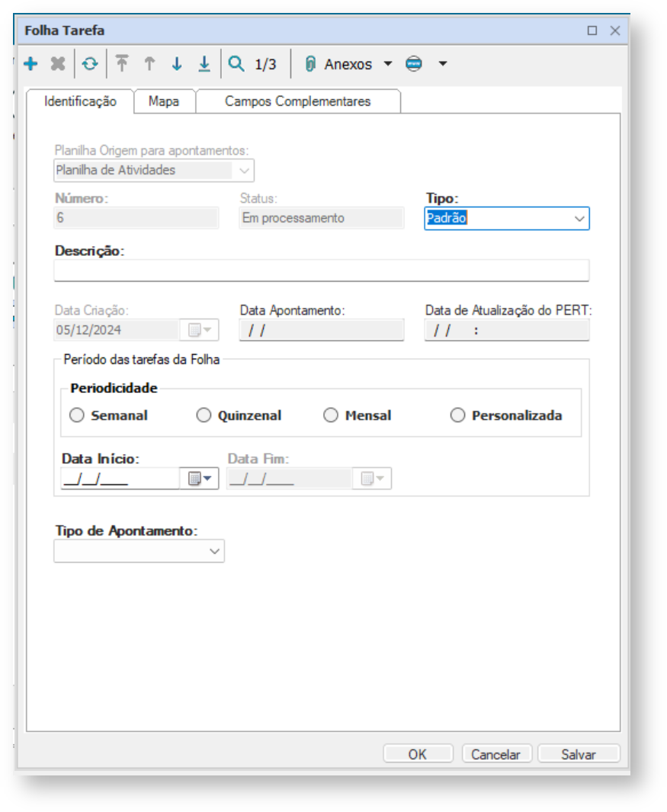
Task: Switch to Identificação tab
Action: [x=80, y=101]
